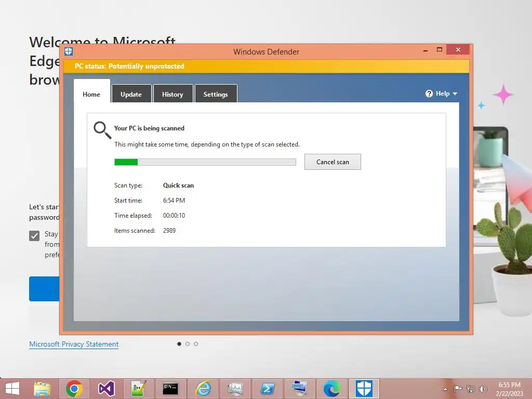This screenshot has height=399, width=532.
Task: Open Command Prompt from the taskbar
Action: coord(170,389)
